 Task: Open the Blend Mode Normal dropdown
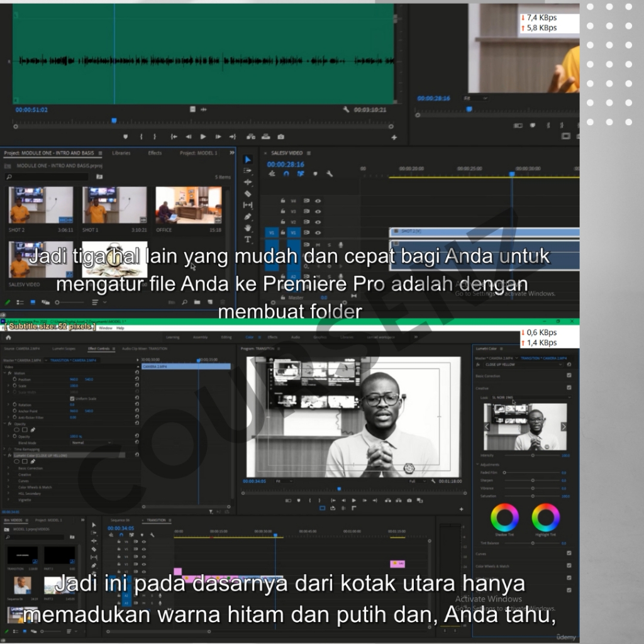tap(91, 443)
